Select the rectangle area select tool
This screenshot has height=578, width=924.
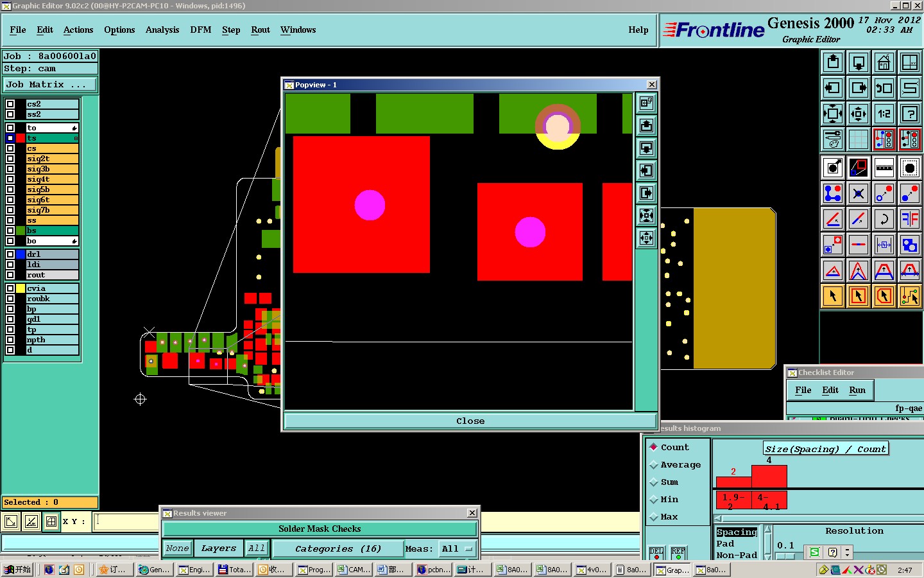(859, 296)
